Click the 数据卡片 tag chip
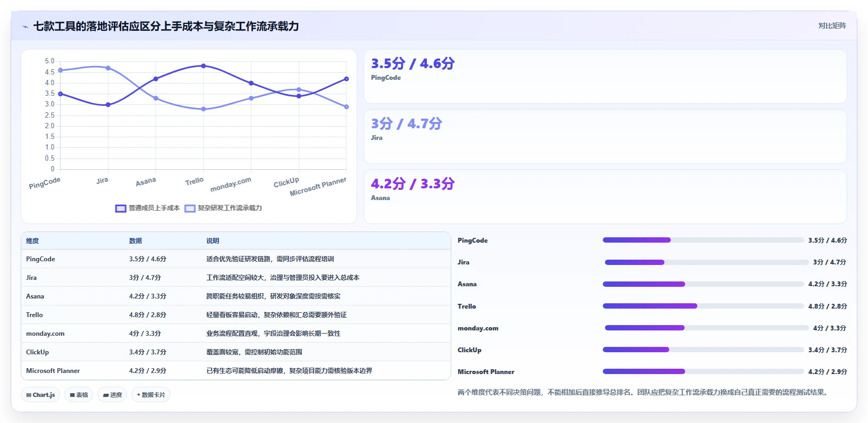Image resolution: width=868 pixels, height=423 pixels. 151,395
